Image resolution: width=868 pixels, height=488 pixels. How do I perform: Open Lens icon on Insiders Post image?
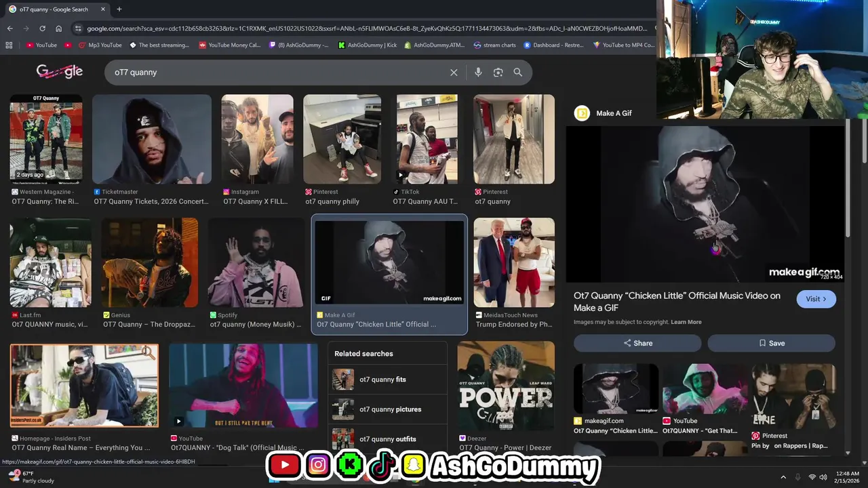click(x=148, y=353)
